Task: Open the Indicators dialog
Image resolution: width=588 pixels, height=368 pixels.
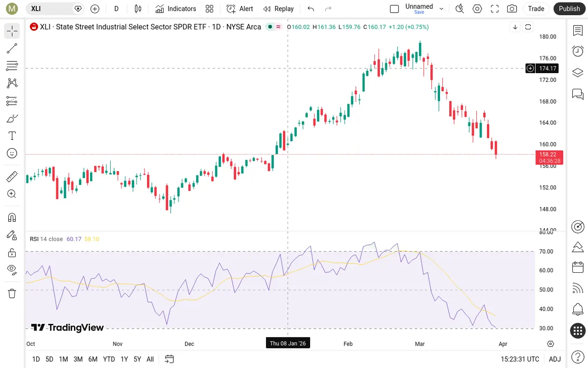Action: click(176, 9)
